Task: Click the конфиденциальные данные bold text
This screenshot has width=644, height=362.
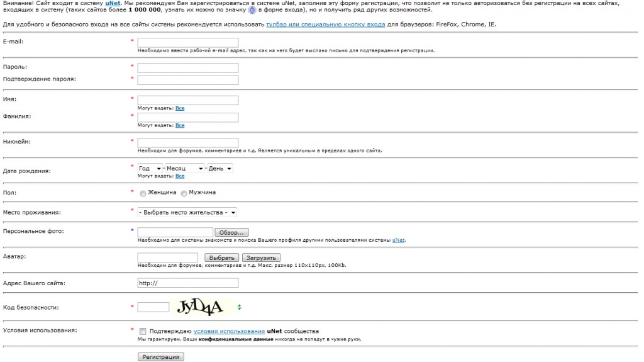Action: pos(236,339)
